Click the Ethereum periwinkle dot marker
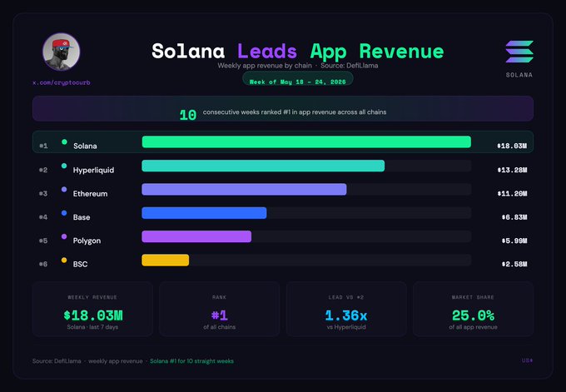Viewport: 566px width, 392px height. pyautogui.click(x=64, y=189)
